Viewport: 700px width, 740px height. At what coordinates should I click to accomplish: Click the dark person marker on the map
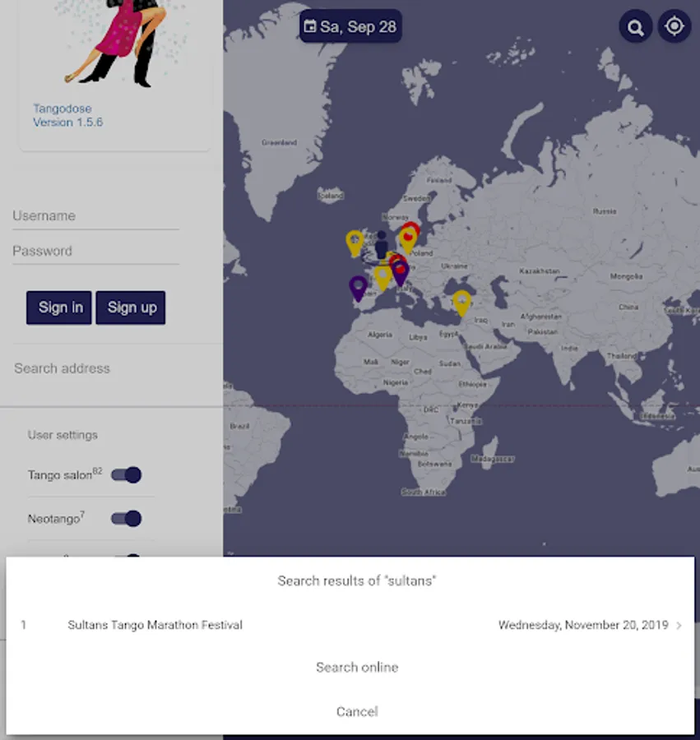pyautogui.click(x=382, y=244)
